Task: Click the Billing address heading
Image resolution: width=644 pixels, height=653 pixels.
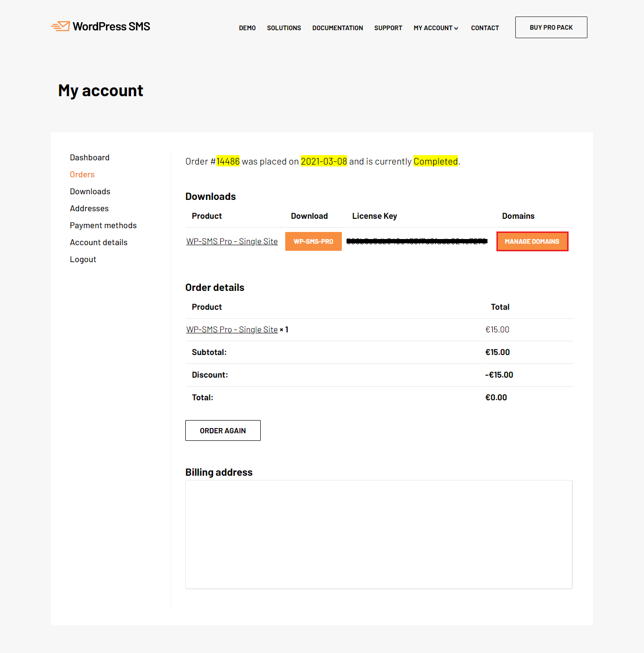Action: [219, 472]
